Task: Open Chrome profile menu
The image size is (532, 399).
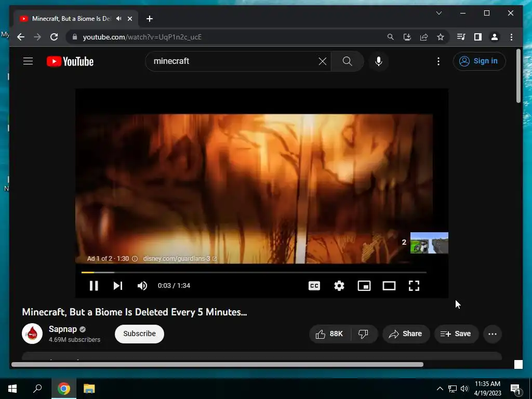Action: 495,37
